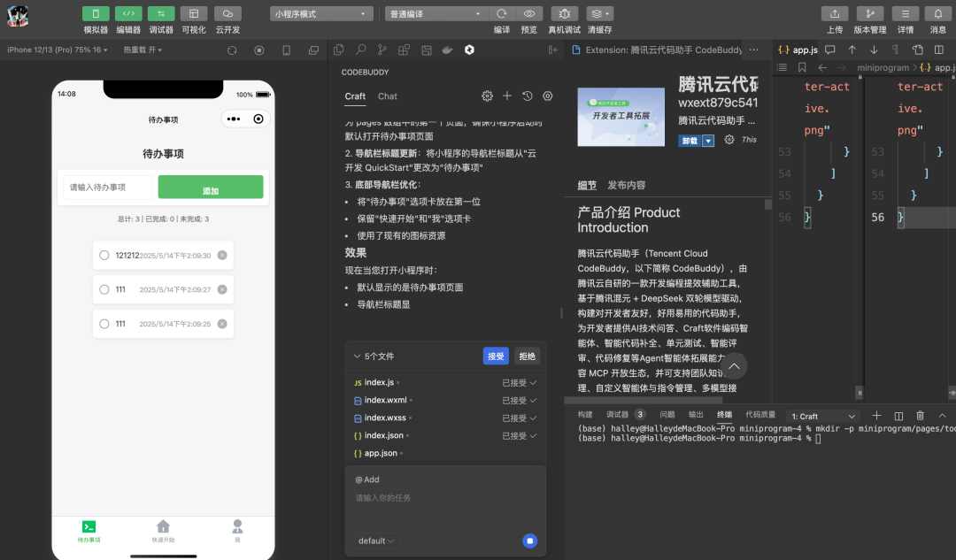Click the scroll-to-top arrow button
The height and width of the screenshot is (560, 956).
coord(734,366)
